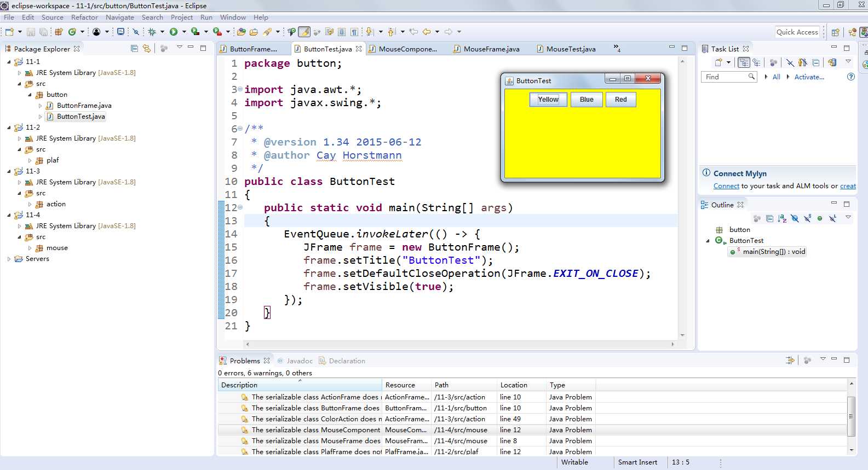
Task: Click New Task icon in Task List
Action: click(x=718, y=62)
